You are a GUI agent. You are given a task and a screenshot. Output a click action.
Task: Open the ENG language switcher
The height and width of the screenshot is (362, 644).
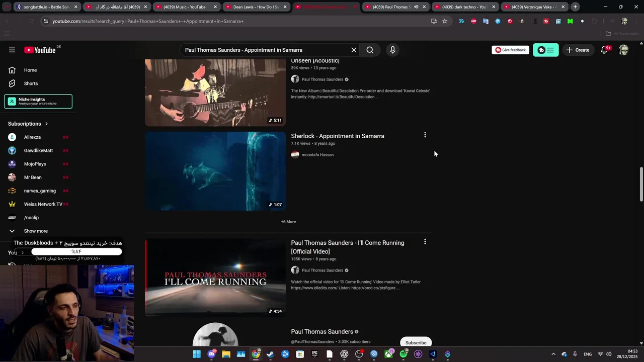click(588, 354)
